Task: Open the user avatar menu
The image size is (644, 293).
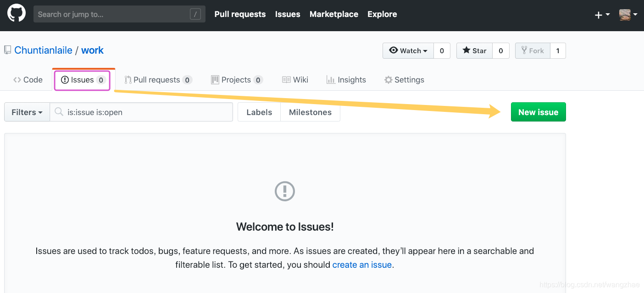Action: coord(628,15)
